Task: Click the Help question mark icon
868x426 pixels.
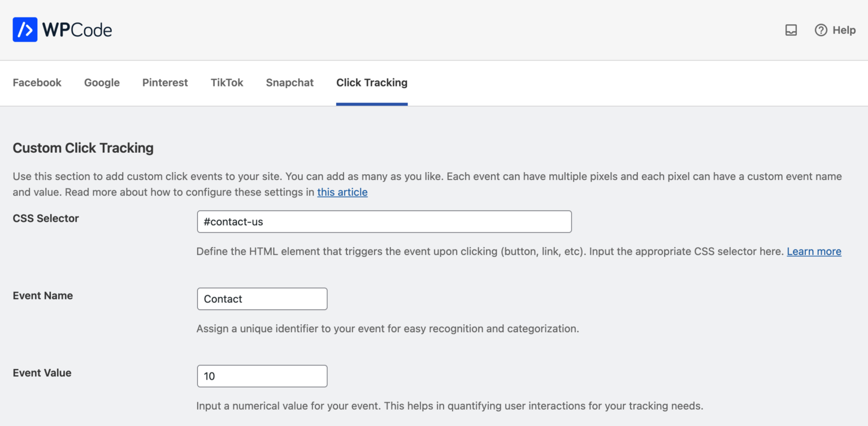Action: 821,31
